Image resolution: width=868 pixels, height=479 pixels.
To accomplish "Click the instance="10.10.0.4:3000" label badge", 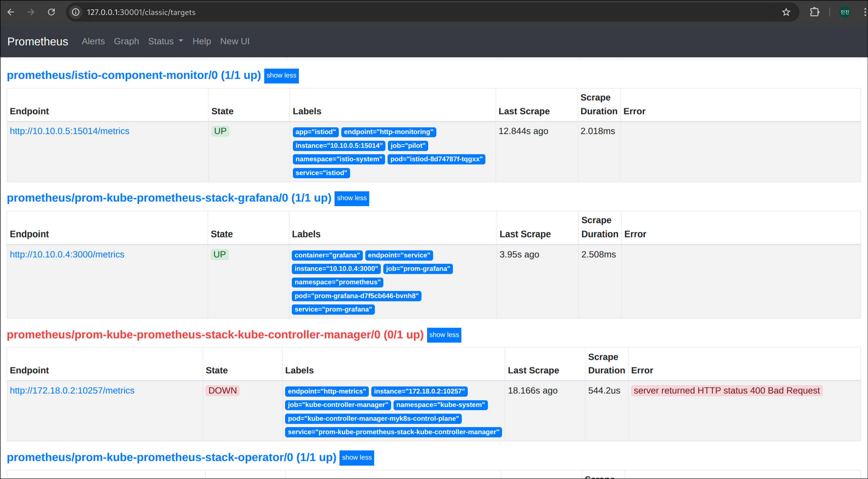I will pyautogui.click(x=336, y=269).
